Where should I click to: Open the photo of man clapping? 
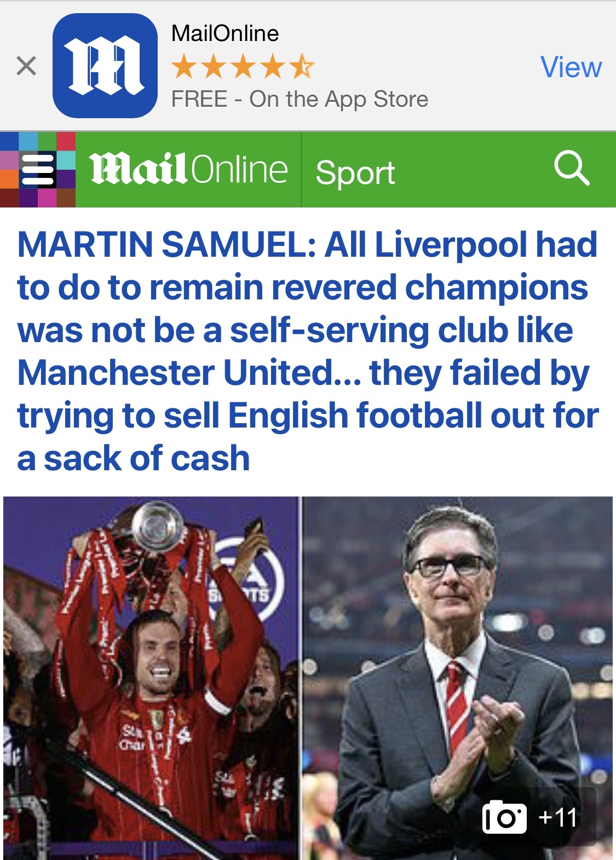457,678
